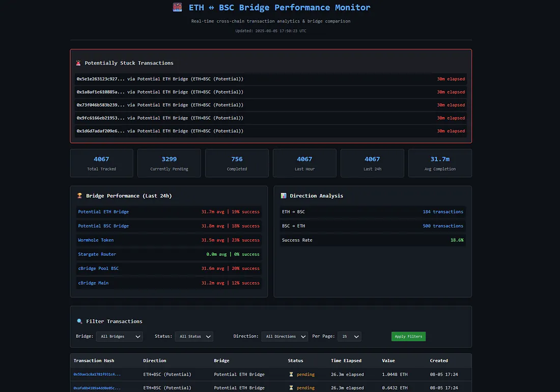The image size is (560, 392).
Task: Click the trophy icon next to Bridge Performance
Action: (79, 196)
